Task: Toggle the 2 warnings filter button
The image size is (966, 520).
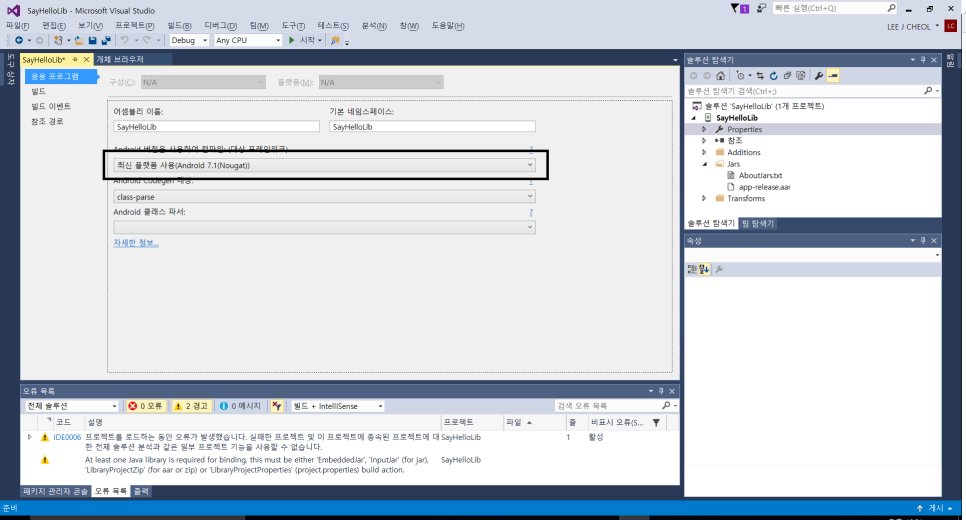Action: click(x=192, y=406)
